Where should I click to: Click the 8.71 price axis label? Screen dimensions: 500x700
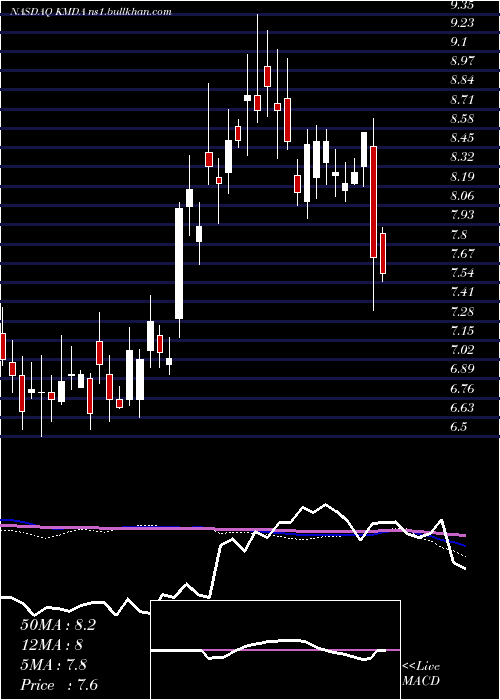point(462,99)
